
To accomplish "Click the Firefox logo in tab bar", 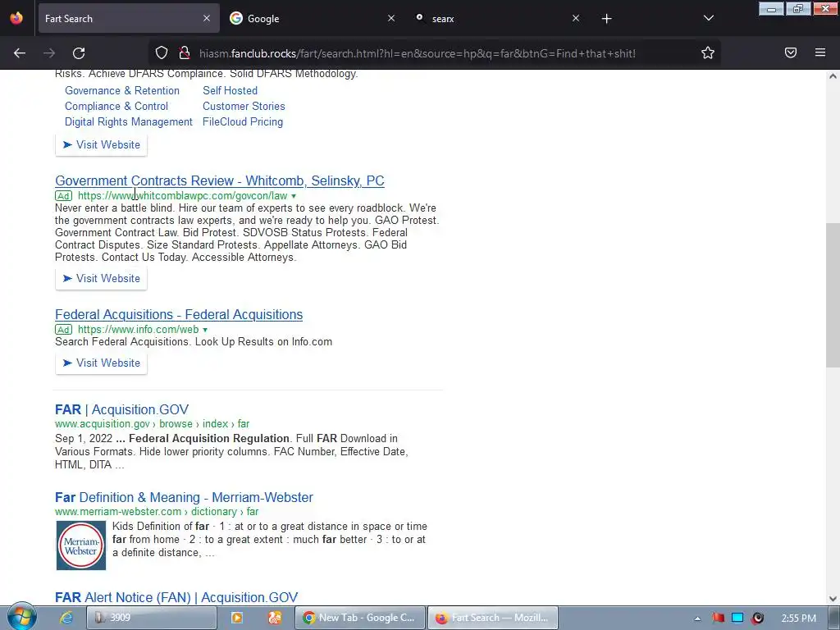I will [x=16, y=18].
